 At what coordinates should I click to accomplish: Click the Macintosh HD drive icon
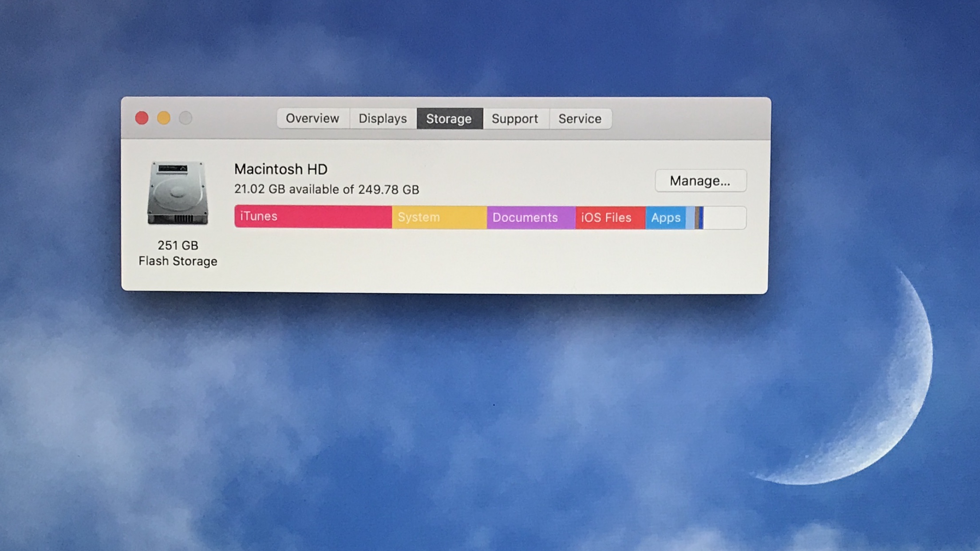pyautogui.click(x=178, y=193)
